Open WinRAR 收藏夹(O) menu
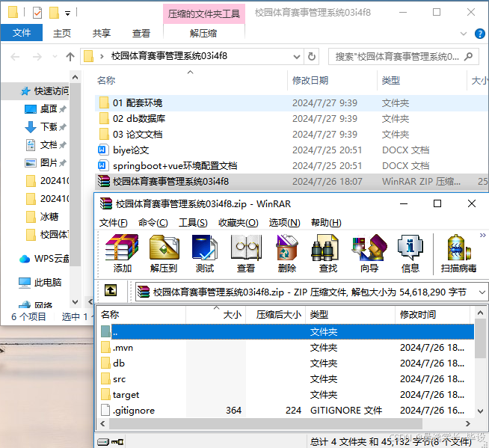 (239, 223)
